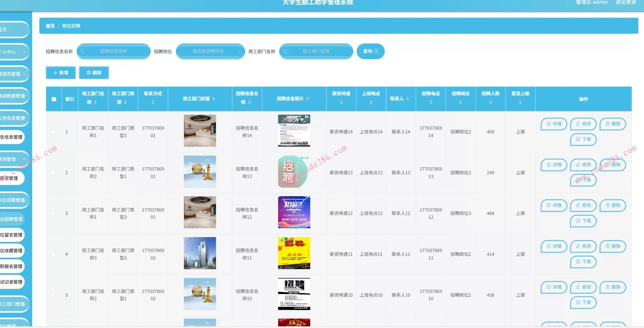The width and height of the screenshot is (644, 328).
Task: Open 职位招聘管理 submenu item
Action: click(x=12, y=219)
